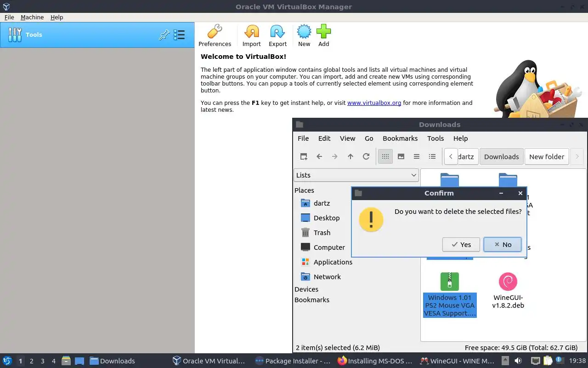Image resolution: width=588 pixels, height=368 pixels.
Task: Reload the Downloads folder view
Action: [x=366, y=156]
